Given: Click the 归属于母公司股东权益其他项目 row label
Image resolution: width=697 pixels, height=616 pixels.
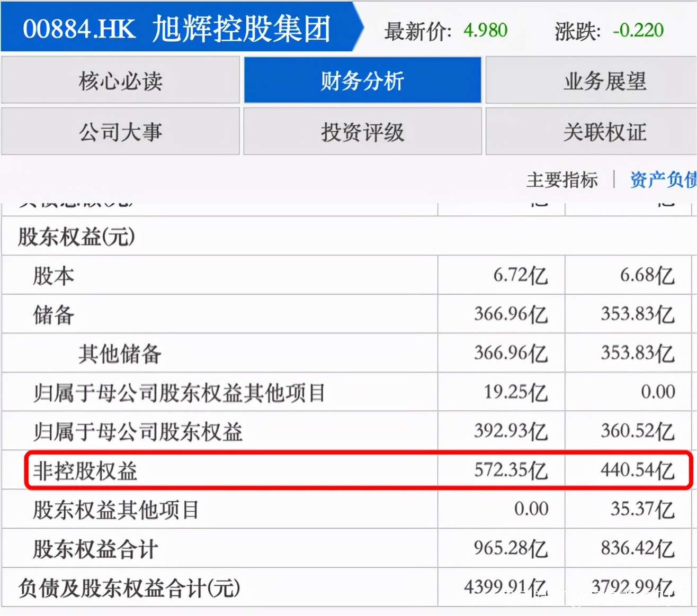Looking at the screenshot, I should pos(179,393).
